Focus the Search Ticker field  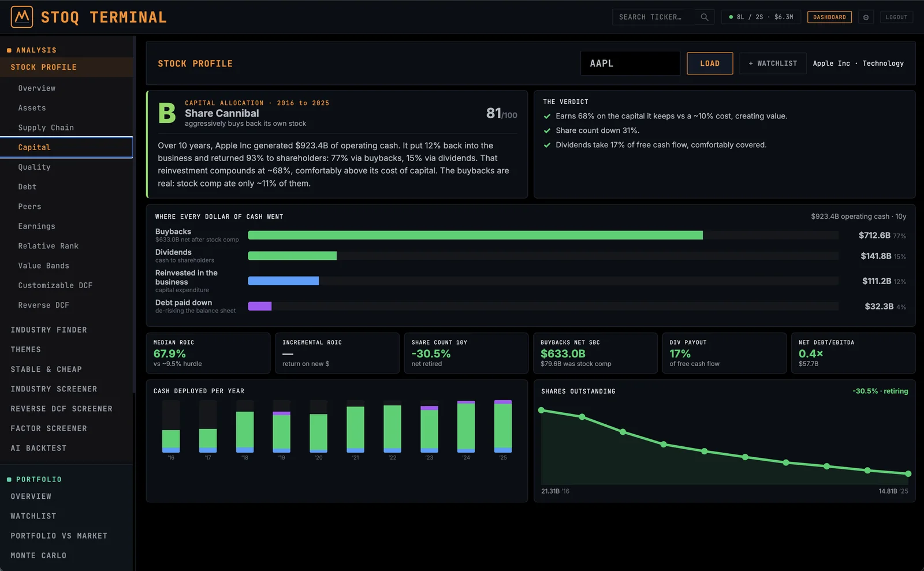click(x=663, y=17)
